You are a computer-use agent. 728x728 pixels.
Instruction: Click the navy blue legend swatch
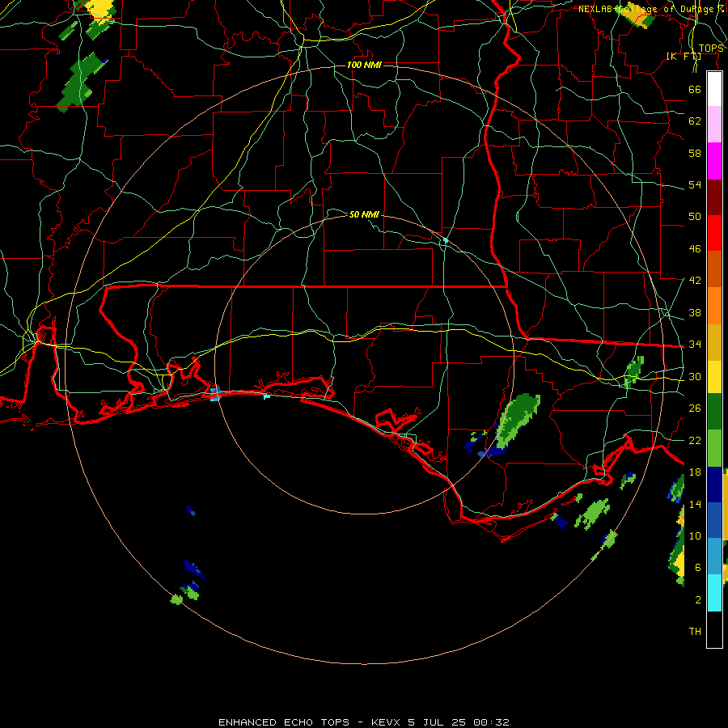coord(714,485)
